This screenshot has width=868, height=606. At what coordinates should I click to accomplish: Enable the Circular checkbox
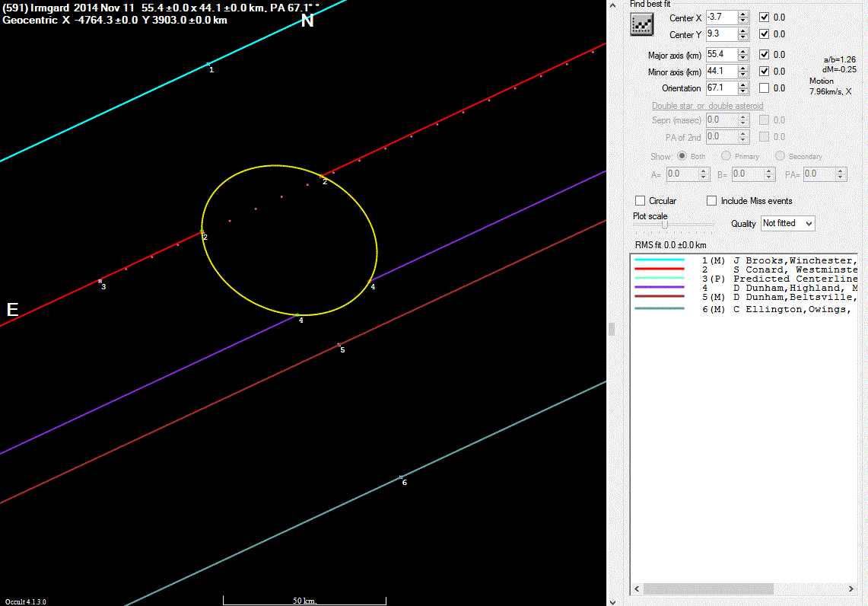(x=641, y=200)
